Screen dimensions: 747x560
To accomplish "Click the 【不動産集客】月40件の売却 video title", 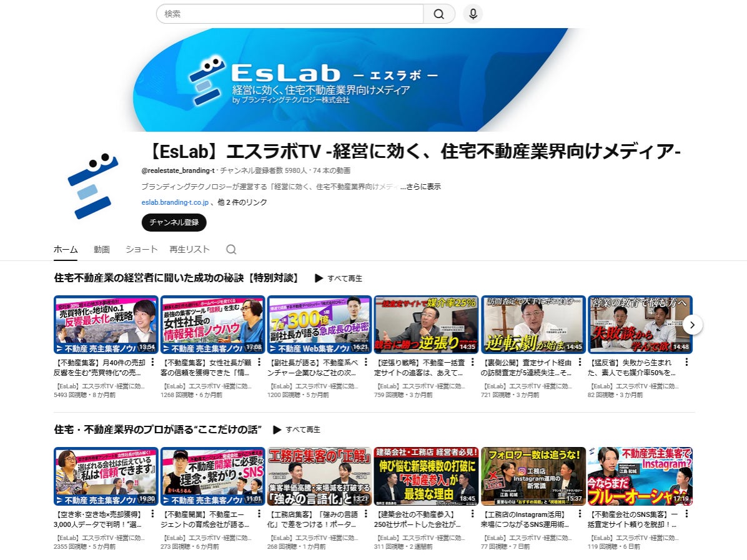I will click(x=100, y=368).
